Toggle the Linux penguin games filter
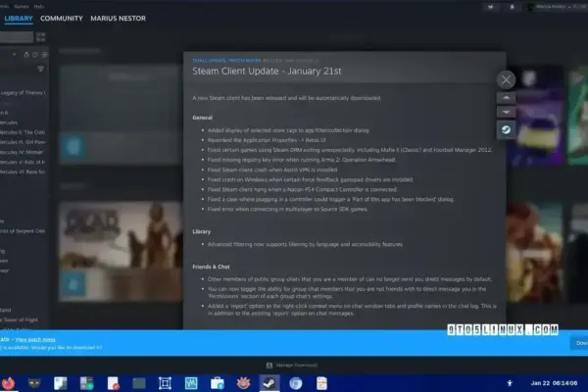 click(x=25, y=55)
